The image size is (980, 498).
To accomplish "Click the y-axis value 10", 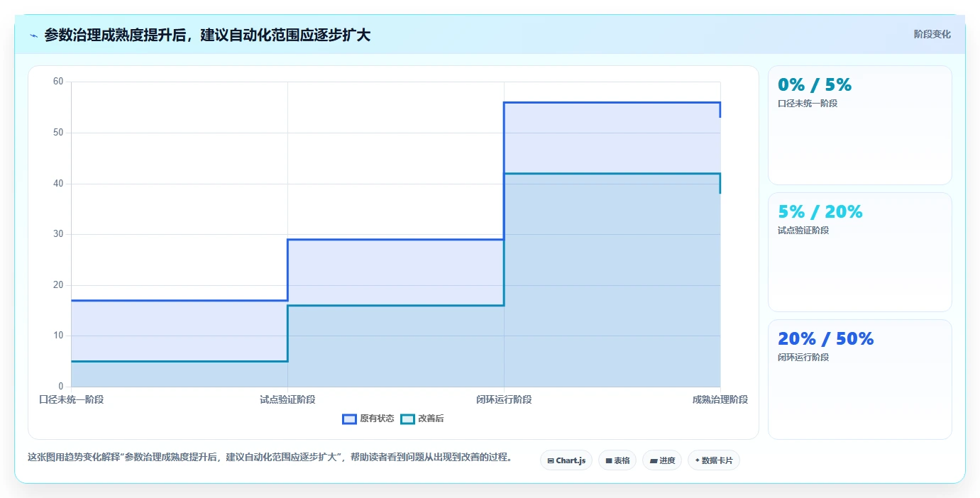I will tap(58, 336).
